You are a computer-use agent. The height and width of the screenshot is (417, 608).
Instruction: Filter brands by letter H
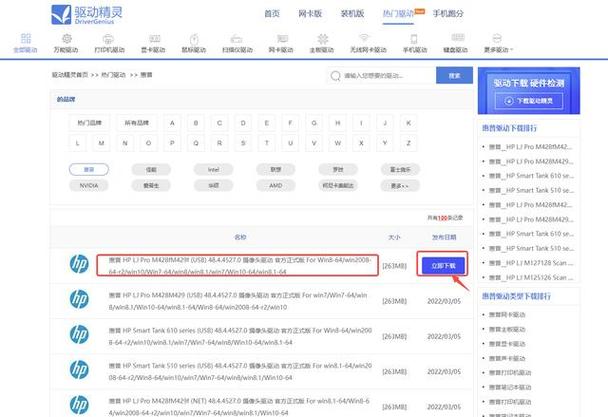(x=338, y=123)
